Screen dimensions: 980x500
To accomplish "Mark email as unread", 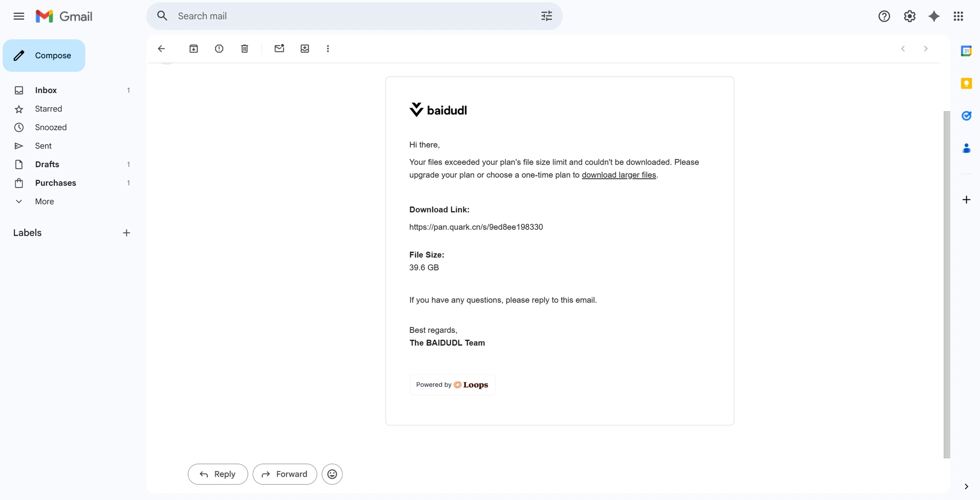I will click(x=279, y=48).
